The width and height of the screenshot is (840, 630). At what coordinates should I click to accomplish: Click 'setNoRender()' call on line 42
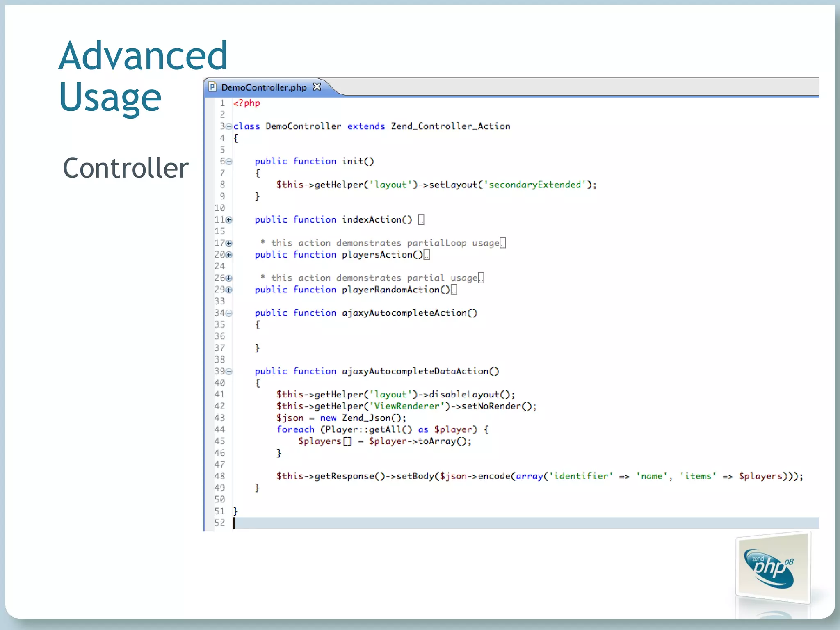click(496, 406)
